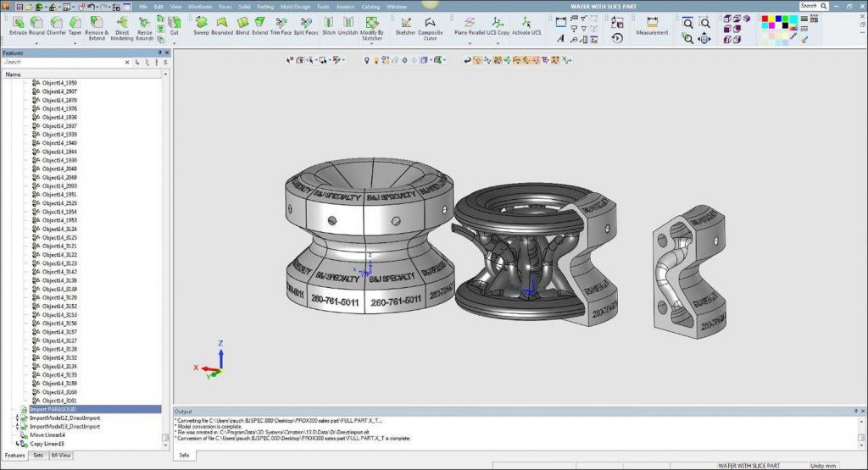Clear the Features search with X button
The image size is (868, 470).
pyautogui.click(x=127, y=63)
